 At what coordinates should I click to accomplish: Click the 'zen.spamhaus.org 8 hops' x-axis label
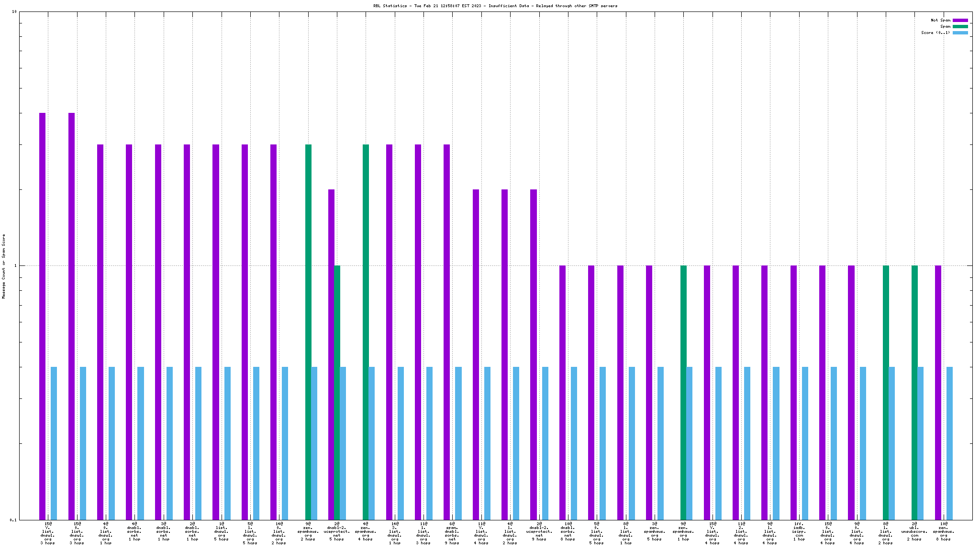943,531
